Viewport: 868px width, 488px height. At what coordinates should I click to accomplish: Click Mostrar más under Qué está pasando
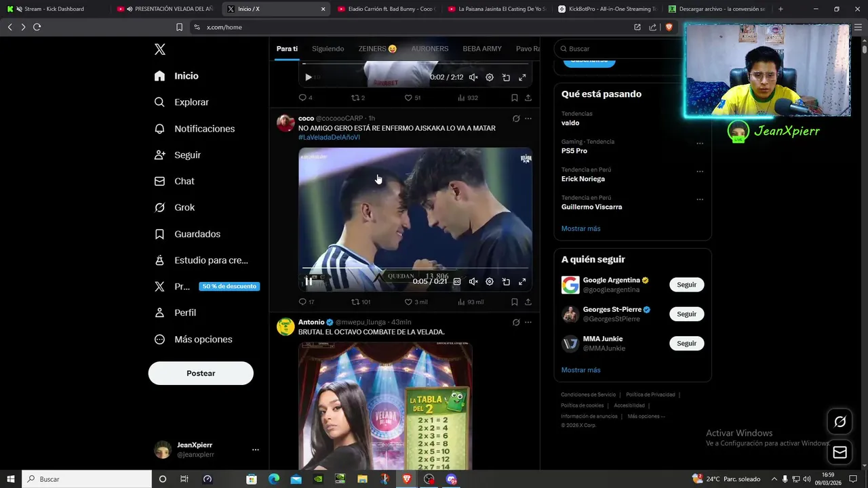click(x=580, y=228)
